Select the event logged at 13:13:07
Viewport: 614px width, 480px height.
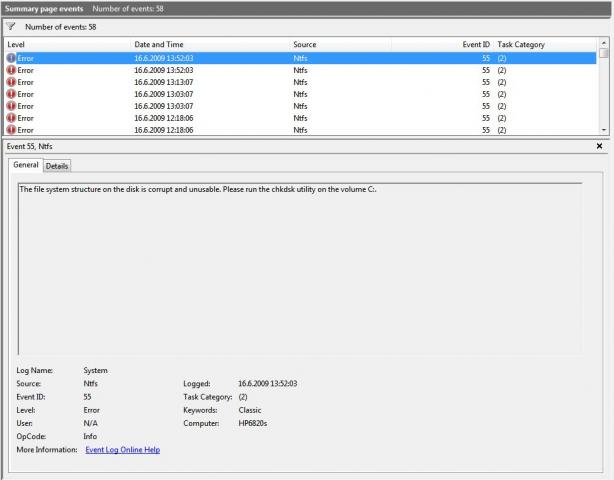(300, 82)
